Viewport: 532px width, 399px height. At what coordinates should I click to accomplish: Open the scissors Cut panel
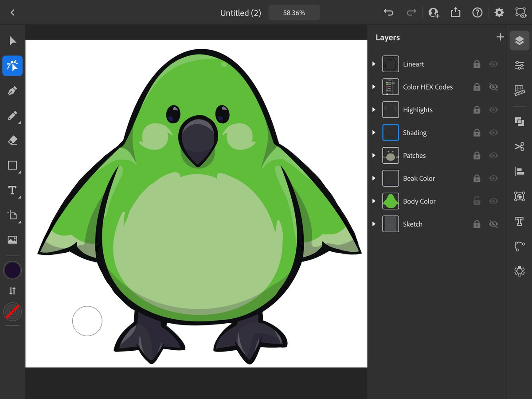tap(520, 146)
